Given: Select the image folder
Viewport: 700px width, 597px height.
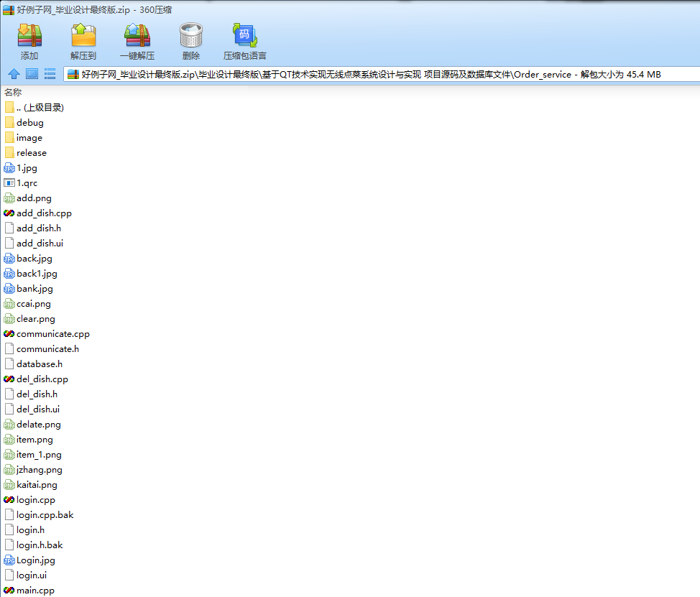Looking at the screenshot, I should tap(24, 138).
